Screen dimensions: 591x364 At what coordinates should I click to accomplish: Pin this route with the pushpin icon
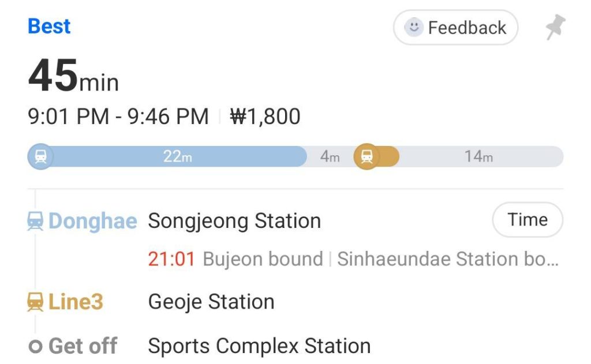(x=555, y=27)
